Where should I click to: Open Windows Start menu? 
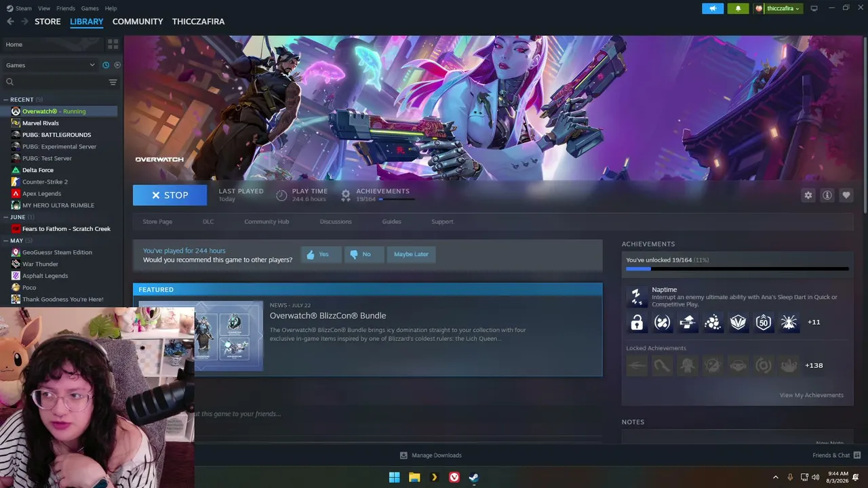[x=394, y=477]
